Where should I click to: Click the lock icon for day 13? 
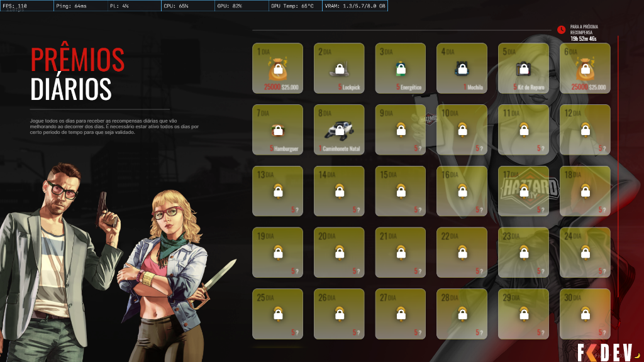pos(278,191)
